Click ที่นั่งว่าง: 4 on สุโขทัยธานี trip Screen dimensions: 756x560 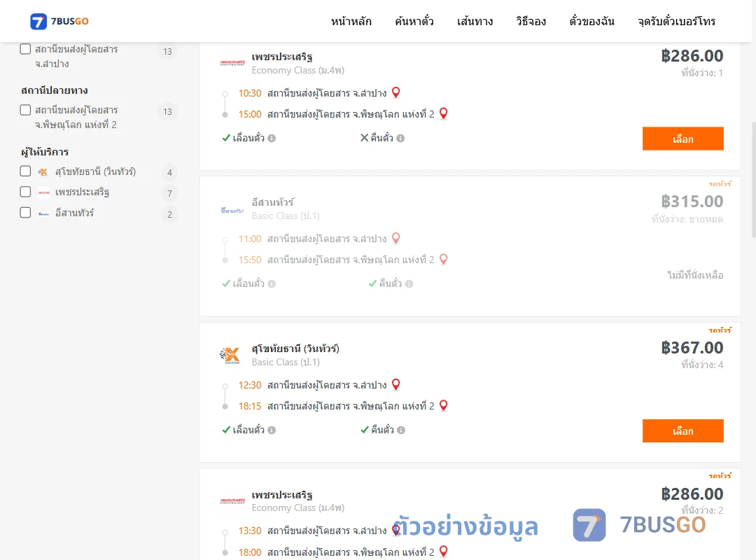tap(702, 365)
